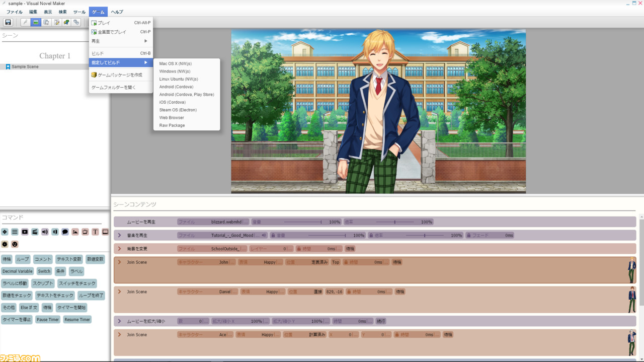This screenshot has width=644, height=362.
Task: Add a スクリプト command
Action: pos(43,283)
